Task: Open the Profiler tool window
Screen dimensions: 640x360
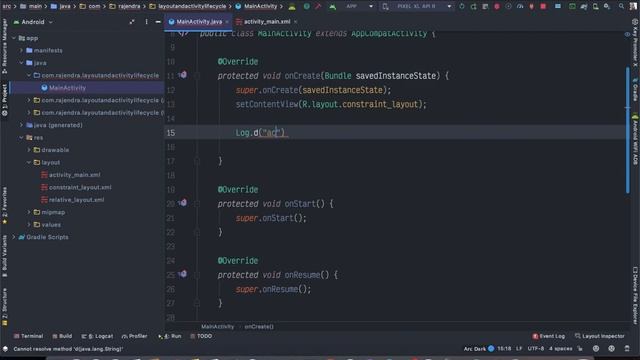Action: click(134, 336)
